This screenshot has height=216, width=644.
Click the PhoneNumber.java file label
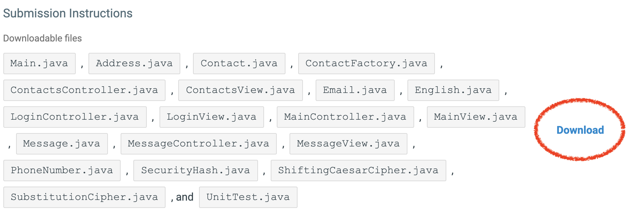pos(62,171)
